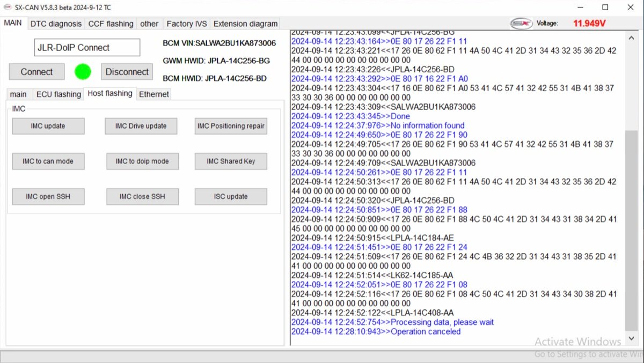Click the Disconnect button
The height and width of the screenshot is (363, 644).
127,72
